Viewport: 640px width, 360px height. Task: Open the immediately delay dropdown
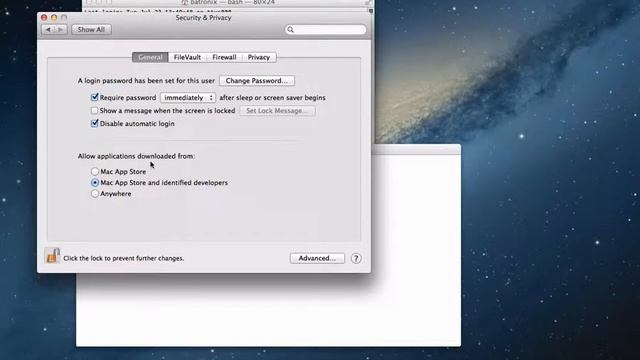coord(188,98)
